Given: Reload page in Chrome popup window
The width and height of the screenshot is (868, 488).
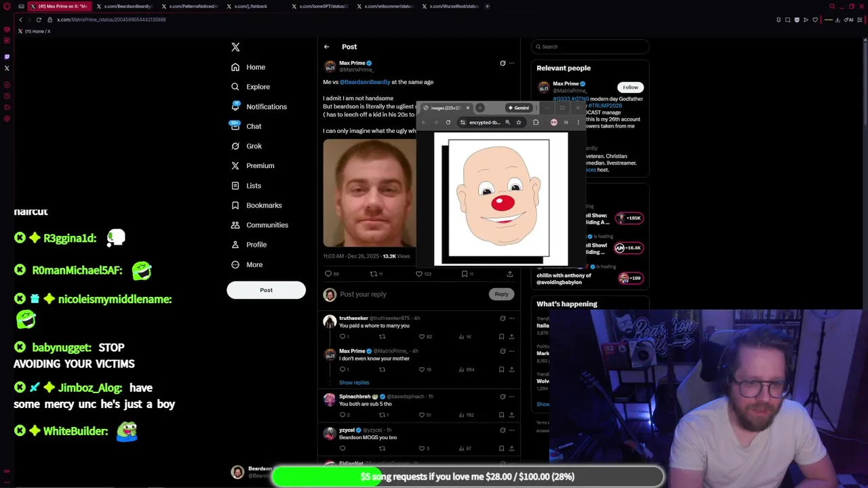Looking at the screenshot, I should [448, 123].
